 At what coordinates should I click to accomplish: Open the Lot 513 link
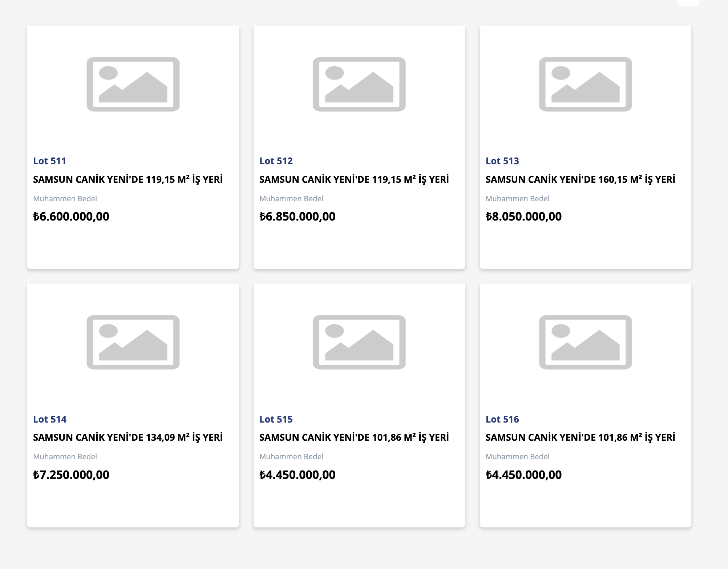(502, 161)
